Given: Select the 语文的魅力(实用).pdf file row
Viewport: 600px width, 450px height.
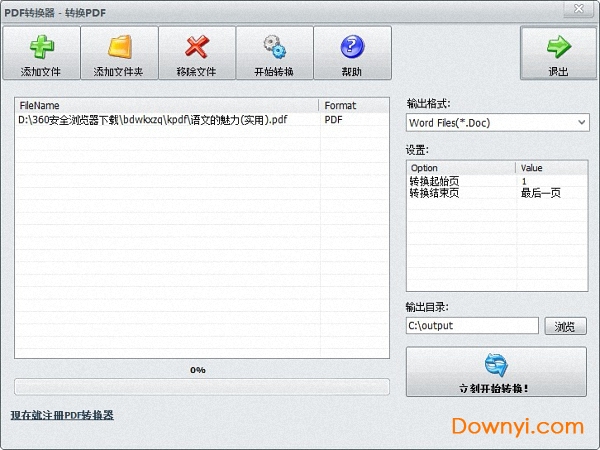Looking at the screenshot, I should tap(202, 120).
